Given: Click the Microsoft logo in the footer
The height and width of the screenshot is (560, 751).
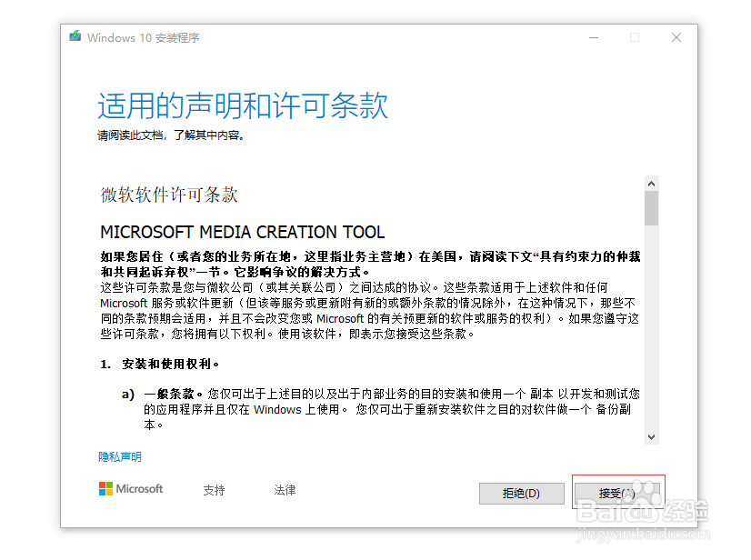Looking at the screenshot, I should click(x=131, y=488).
